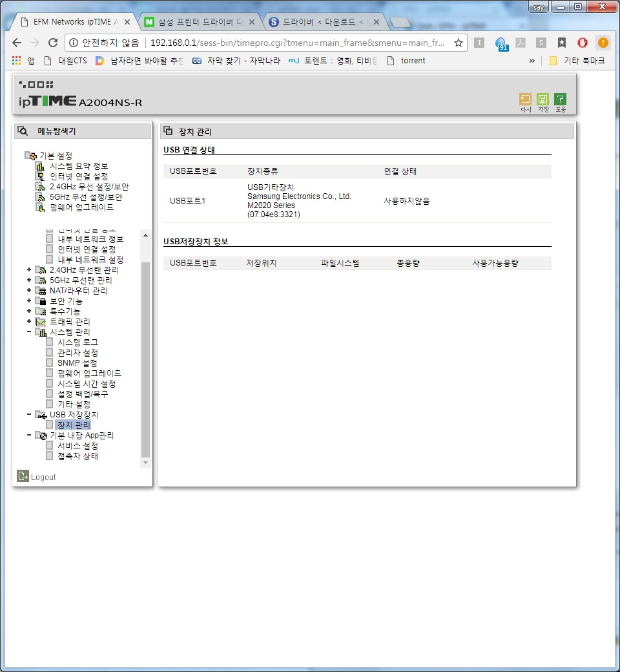Viewport: 620px width, 672px height.
Task: Show hidden bookmarks with the » chevron
Action: point(532,61)
